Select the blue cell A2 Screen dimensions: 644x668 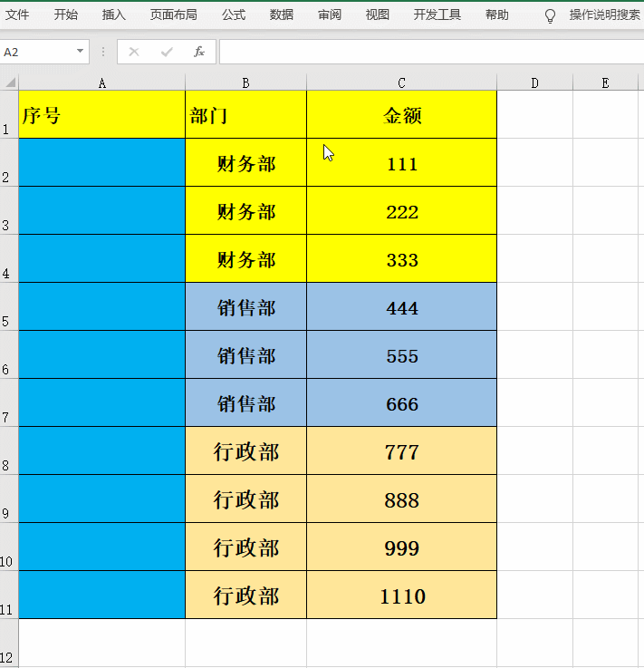102,162
